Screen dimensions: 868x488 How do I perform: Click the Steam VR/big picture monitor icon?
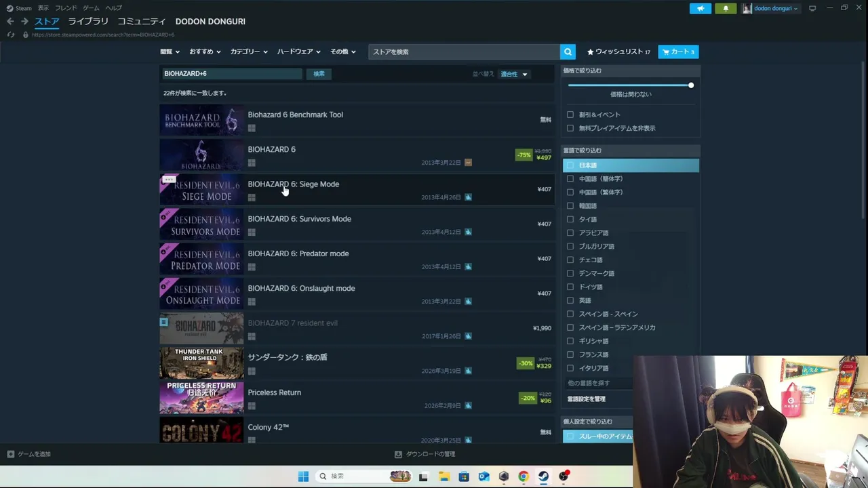click(812, 8)
